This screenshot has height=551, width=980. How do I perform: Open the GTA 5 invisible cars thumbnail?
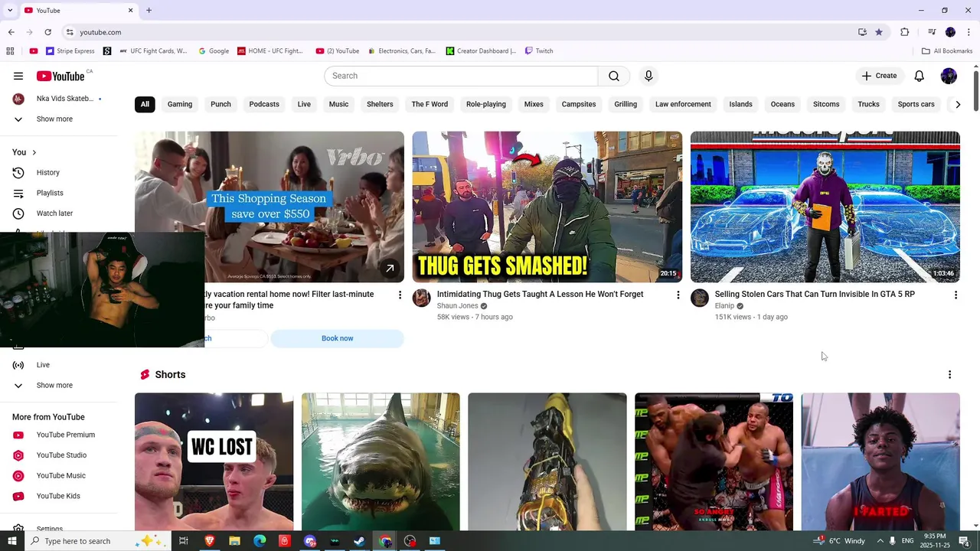pyautogui.click(x=825, y=207)
